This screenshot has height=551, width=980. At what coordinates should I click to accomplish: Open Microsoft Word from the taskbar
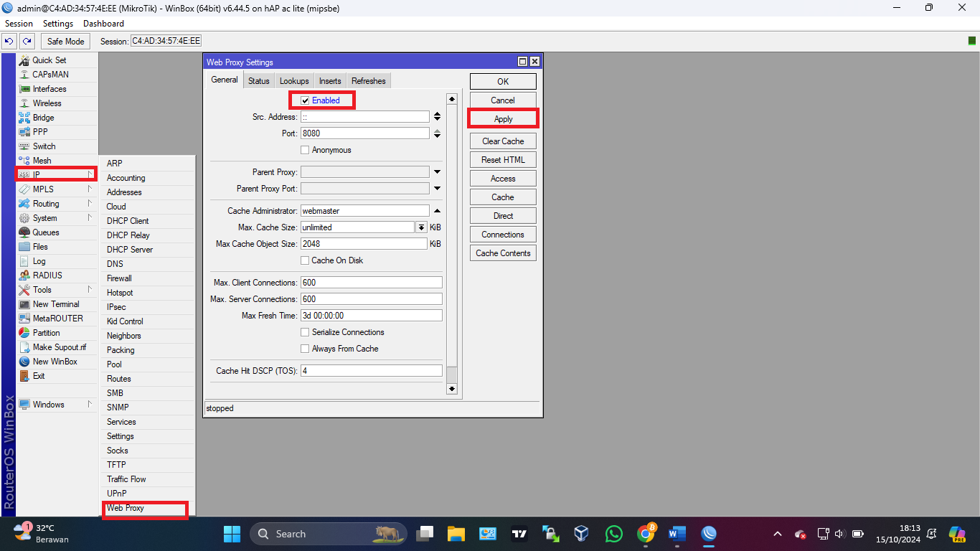677,534
